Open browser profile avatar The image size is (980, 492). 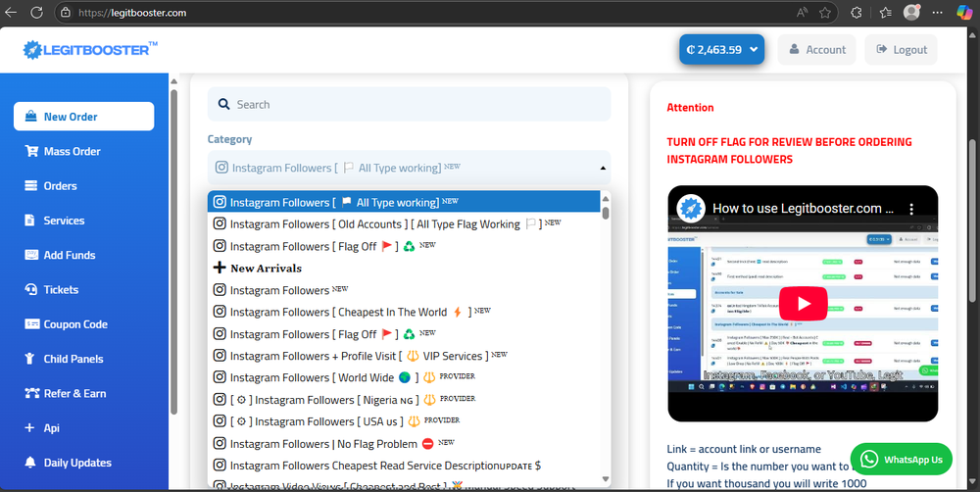point(911,12)
